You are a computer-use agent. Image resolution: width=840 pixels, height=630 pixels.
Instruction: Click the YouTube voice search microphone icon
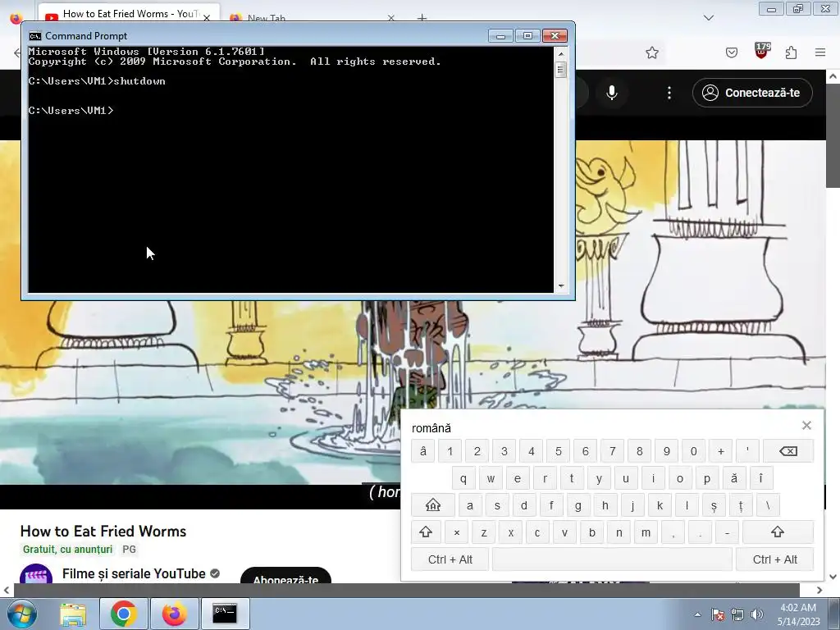point(612,93)
